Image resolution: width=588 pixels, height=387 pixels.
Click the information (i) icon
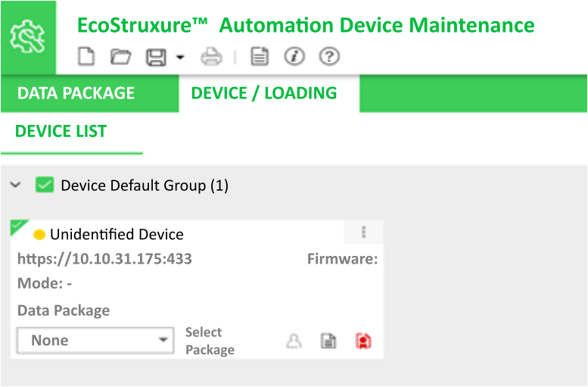coord(294,57)
